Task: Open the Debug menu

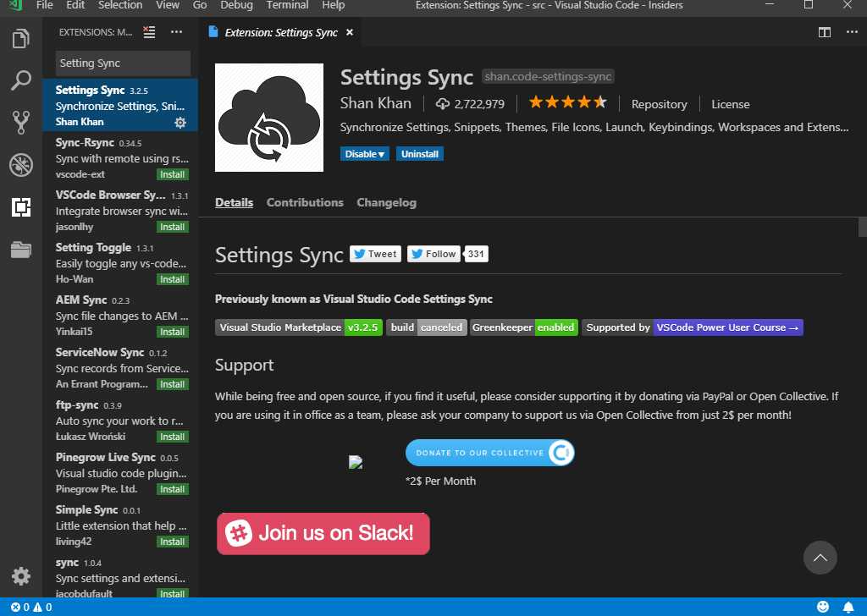Action: pyautogui.click(x=236, y=5)
